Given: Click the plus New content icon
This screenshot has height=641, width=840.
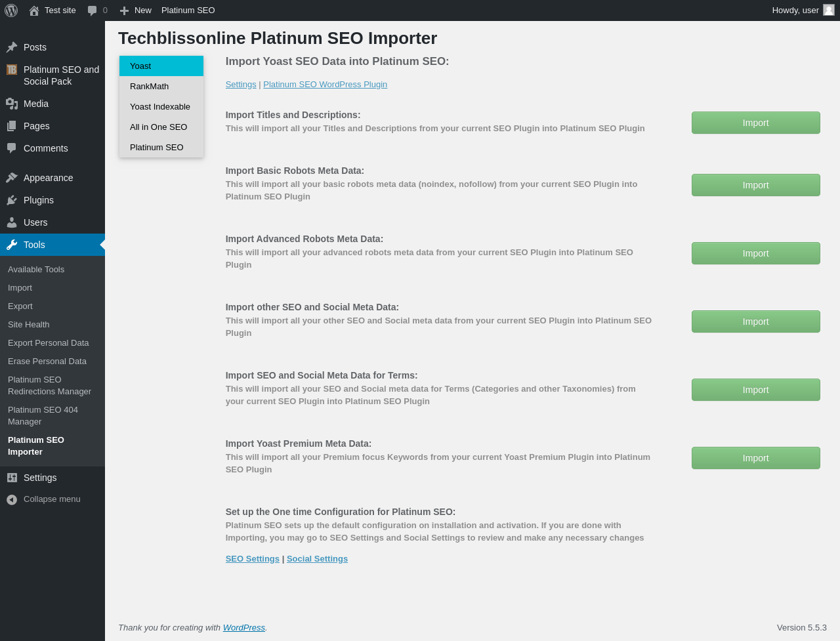Looking at the screenshot, I should pos(124,10).
